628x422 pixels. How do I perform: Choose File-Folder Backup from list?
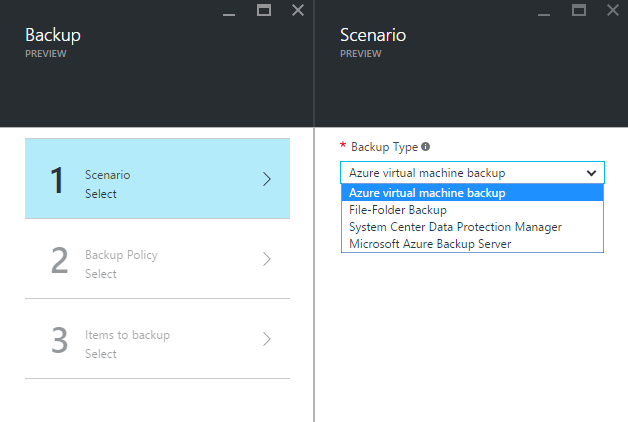[x=472, y=210]
